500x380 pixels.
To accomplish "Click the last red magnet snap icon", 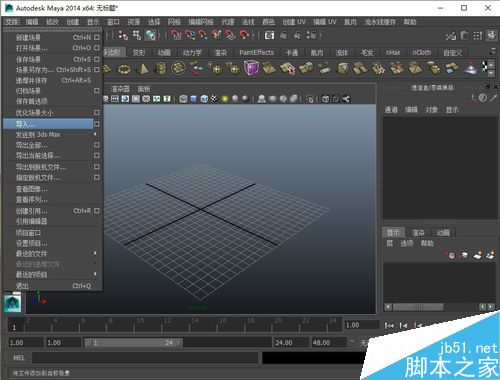I will click(244, 35).
